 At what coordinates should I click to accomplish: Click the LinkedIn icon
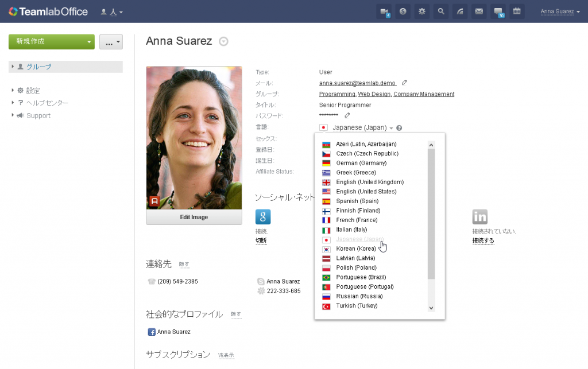point(479,217)
